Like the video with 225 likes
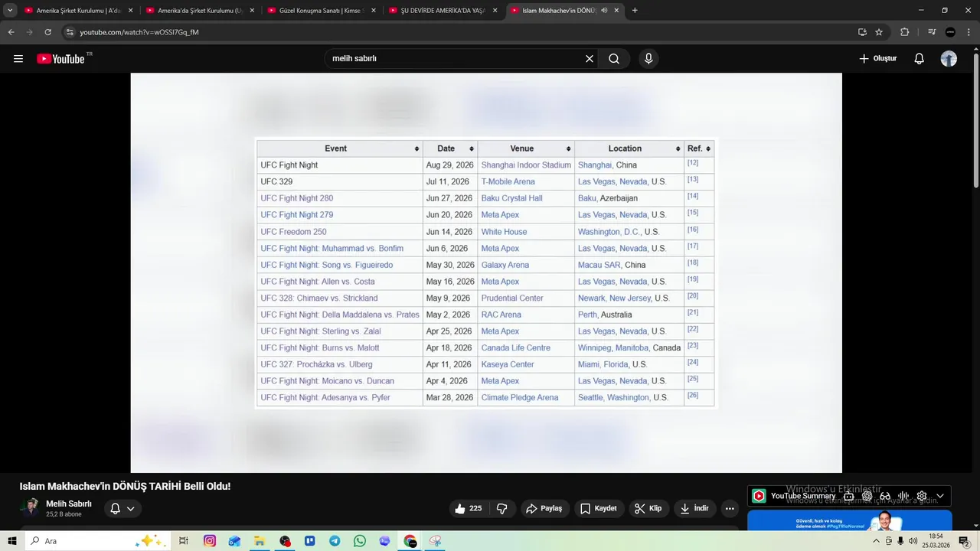This screenshot has height=551, width=980. 469,508
